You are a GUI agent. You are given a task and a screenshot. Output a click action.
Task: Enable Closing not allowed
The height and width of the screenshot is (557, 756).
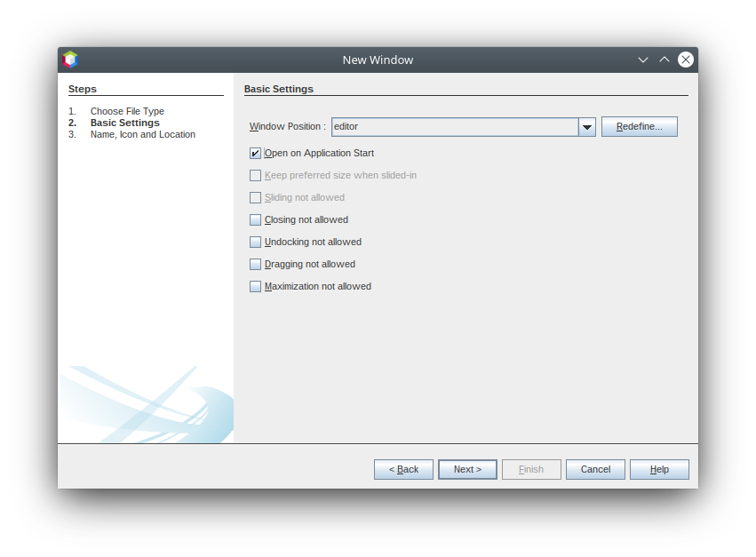(256, 220)
